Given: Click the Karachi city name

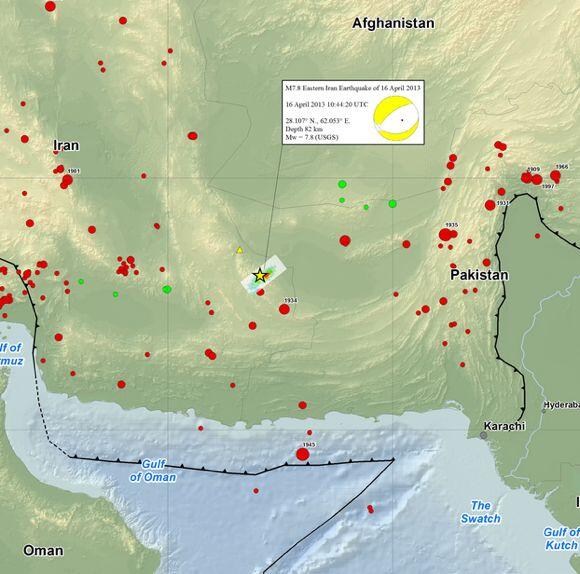Looking at the screenshot, I should coord(505,426).
